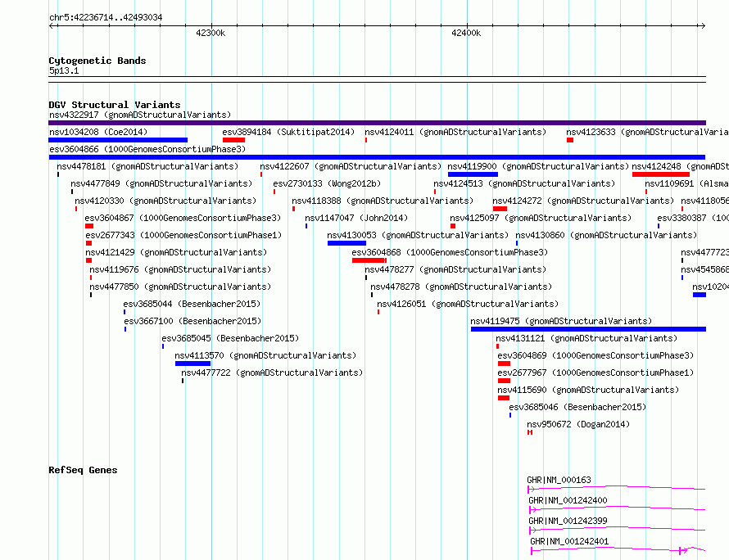
Task: Click nsv4115690 variant label
Action: [588, 390]
